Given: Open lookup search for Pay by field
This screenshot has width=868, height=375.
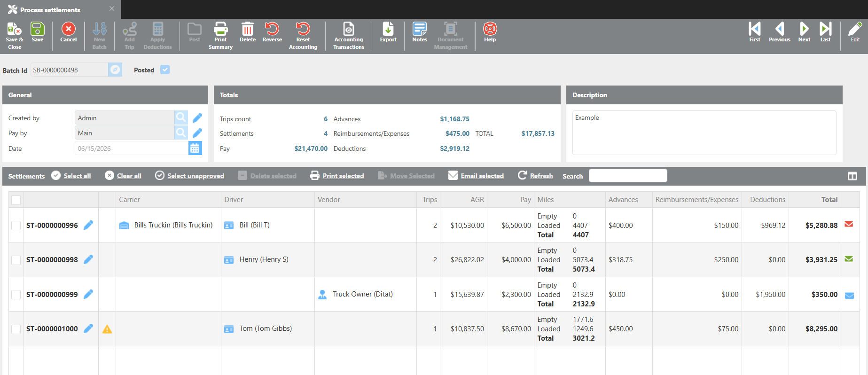Looking at the screenshot, I should point(181,133).
